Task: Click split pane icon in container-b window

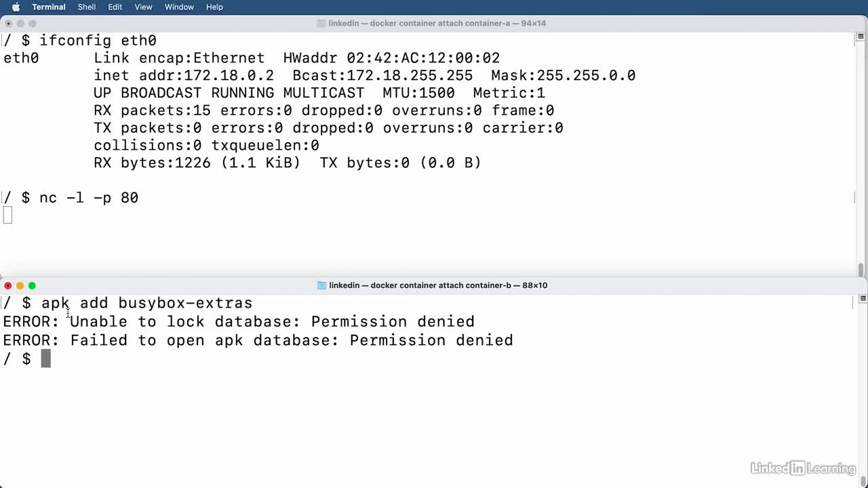Action: (863, 298)
